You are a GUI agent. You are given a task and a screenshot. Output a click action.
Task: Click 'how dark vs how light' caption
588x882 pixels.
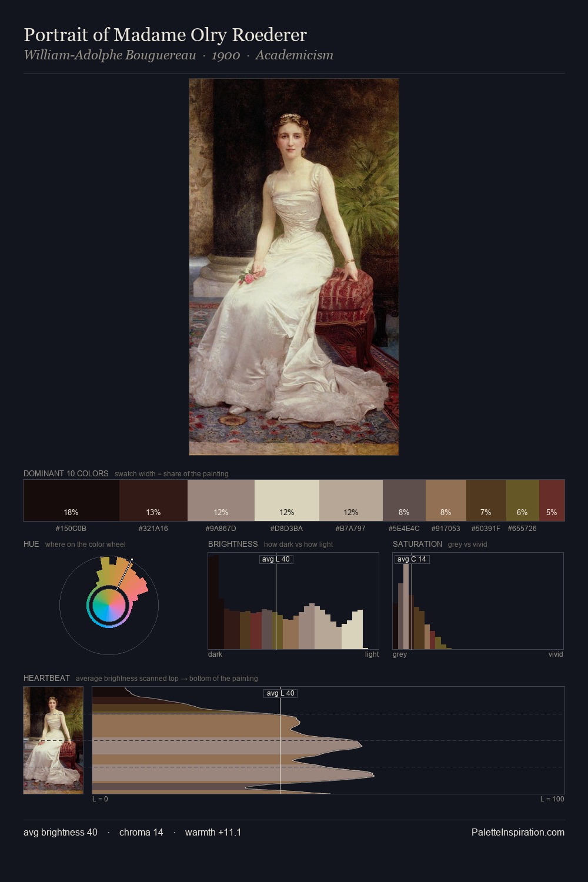click(298, 544)
